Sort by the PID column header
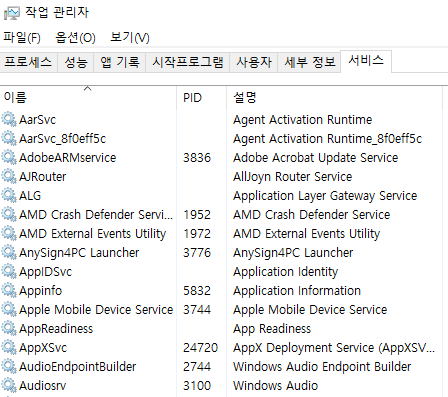The height and width of the screenshot is (397, 448). (x=201, y=98)
